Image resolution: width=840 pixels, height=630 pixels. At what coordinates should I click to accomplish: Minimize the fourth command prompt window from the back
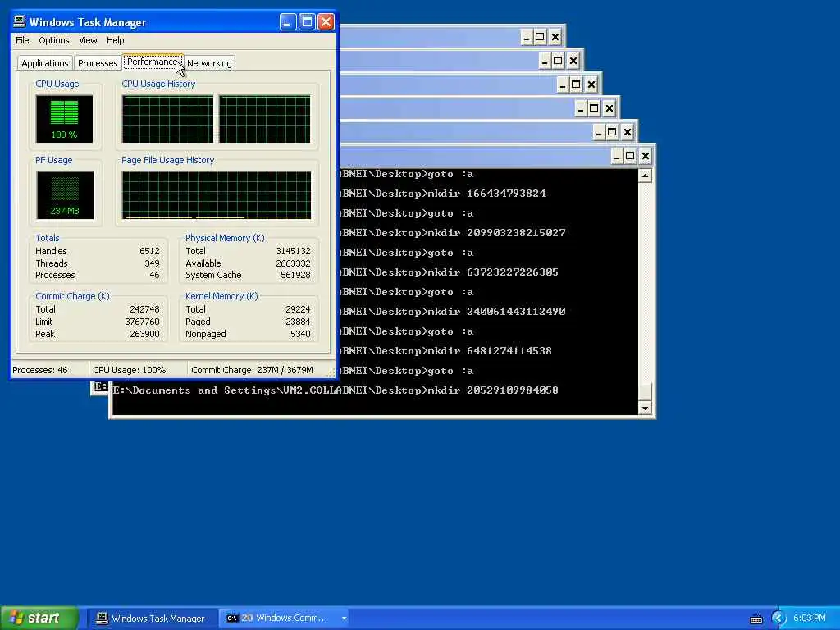(581, 109)
